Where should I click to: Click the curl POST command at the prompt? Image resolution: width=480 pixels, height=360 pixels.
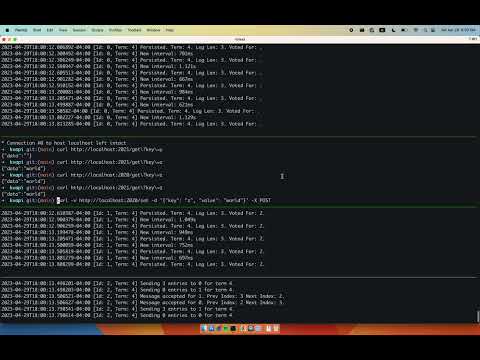[164, 201]
